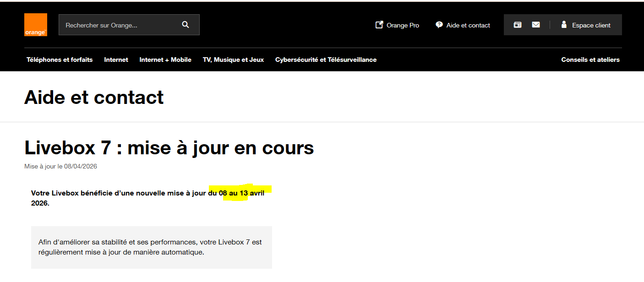644x282 pixels.
Task: Select 'Internet + Mobile' in the navigation bar
Action: 165,60
